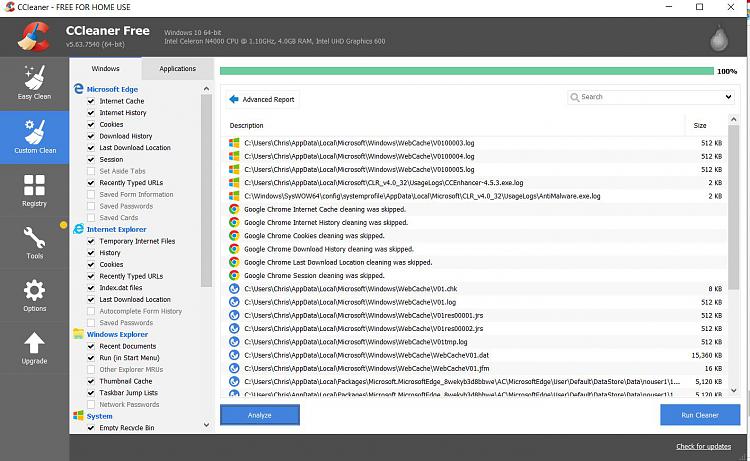Image resolution: width=750 pixels, height=461 pixels.
Task: Switch to the Windows tab
Action: point(105,68)
